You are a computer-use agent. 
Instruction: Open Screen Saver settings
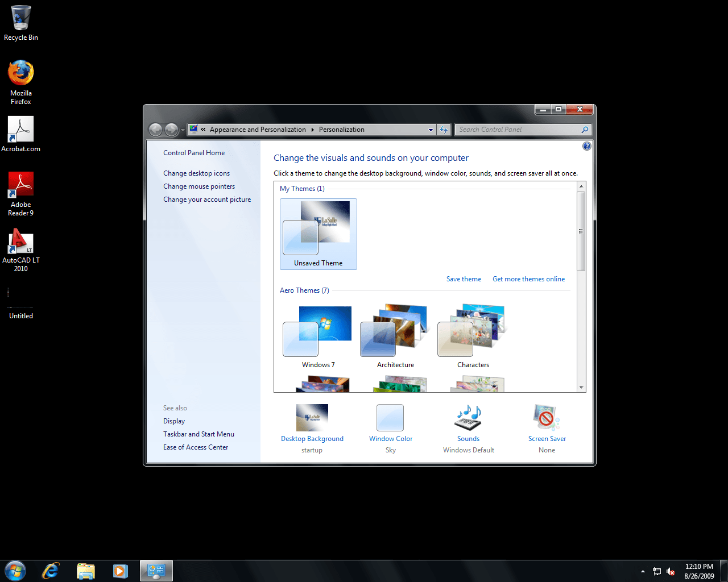click(546, 418)
